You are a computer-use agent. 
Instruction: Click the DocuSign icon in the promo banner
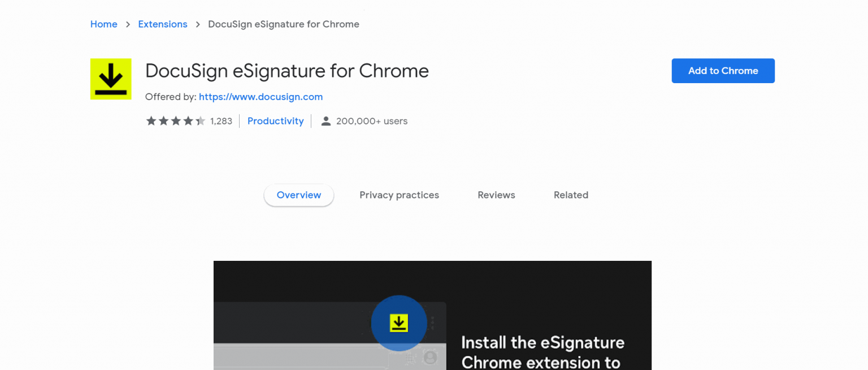pyautogui.click(x=398, y=322)
